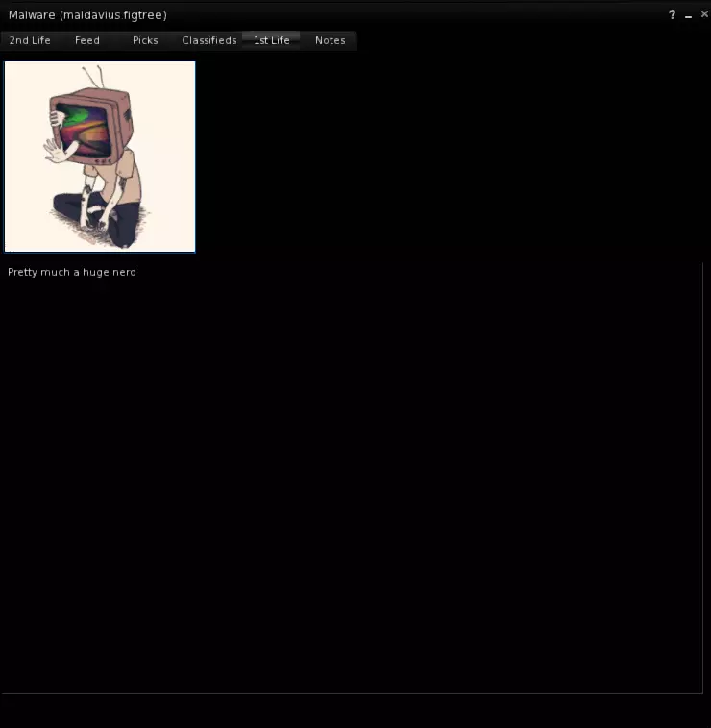Click the TV-head profile picture
Screen dimensions: 711x728
[100, 157]
